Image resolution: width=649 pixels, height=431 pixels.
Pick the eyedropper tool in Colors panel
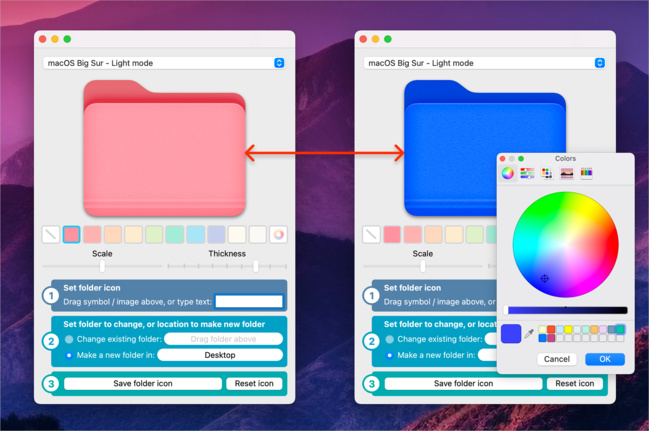[x=529, y=333]
